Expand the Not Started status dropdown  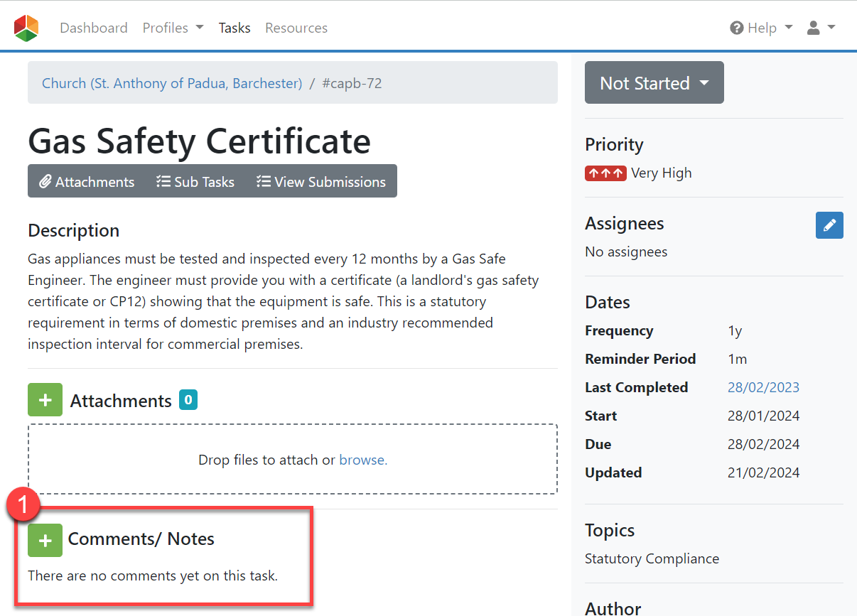(654, 83)
